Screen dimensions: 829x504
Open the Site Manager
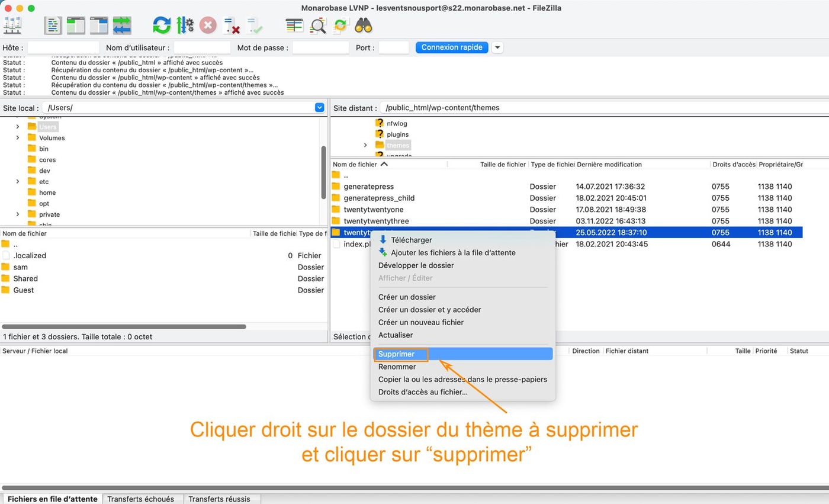click(12, 25)
